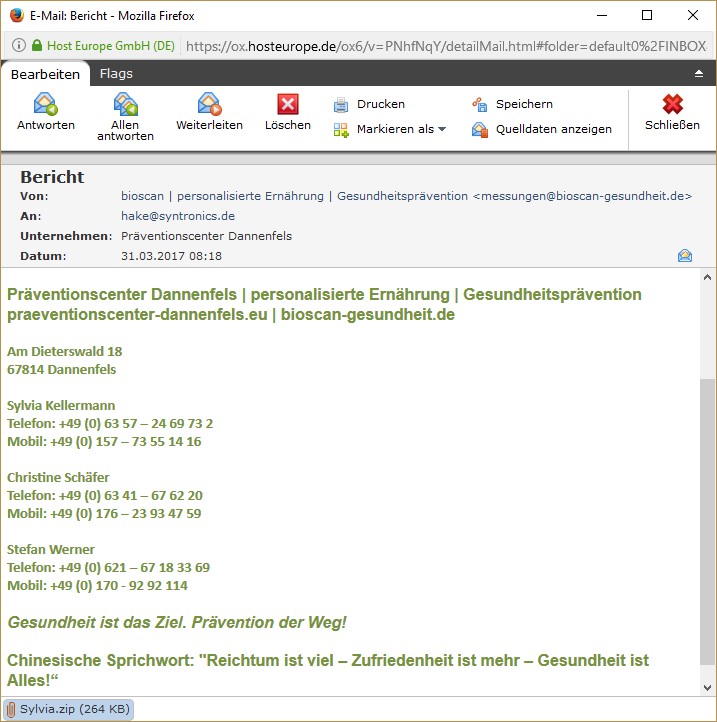The height and width of the screenshot is (722, 717).
Task: Click the Quelldaten anzeigen label
Action: pyautogui.click(x=554, y=129)
